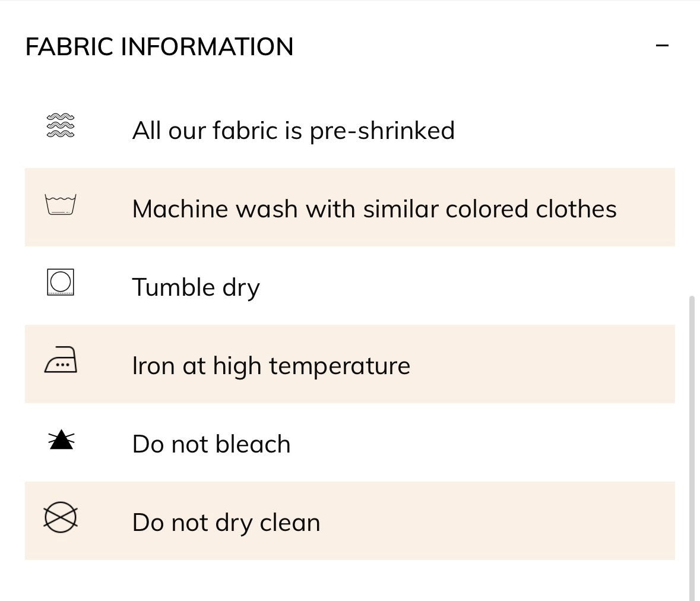Image resolution: width=700 pixels, height=601 pixels.
Task: Click the word 'clothes' in the machine wash row
Action: pos(576,209)
